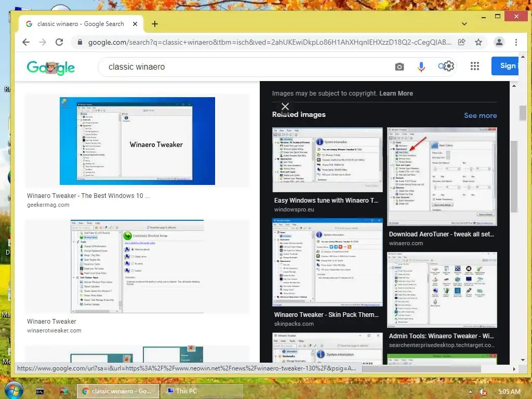Open the Google apps grid icon
The height and width of the screenshot is (399, 532).
(475, 66)
